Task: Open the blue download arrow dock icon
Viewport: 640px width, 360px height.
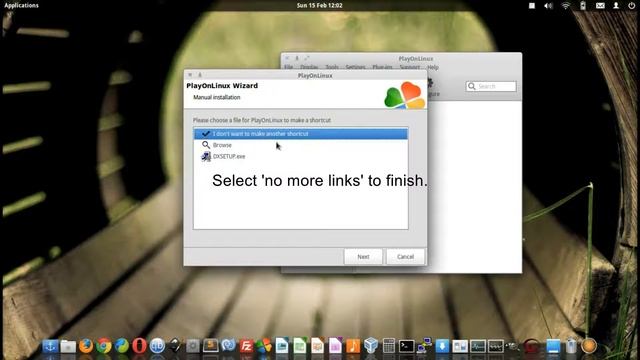Action: pyautogui.click(x=442, y=346)
